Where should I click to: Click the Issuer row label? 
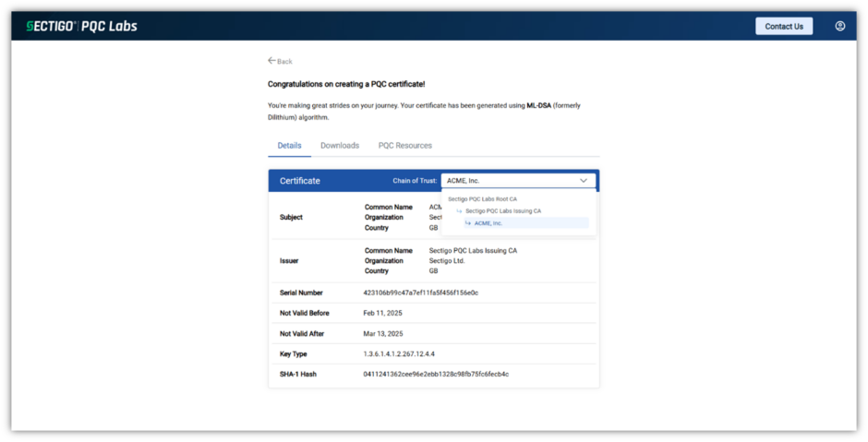(289, 260)
